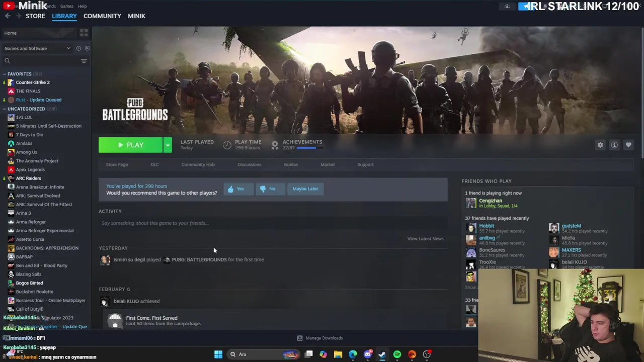Open Counter-Strike 2 icon in favorites

coord(11,82)
